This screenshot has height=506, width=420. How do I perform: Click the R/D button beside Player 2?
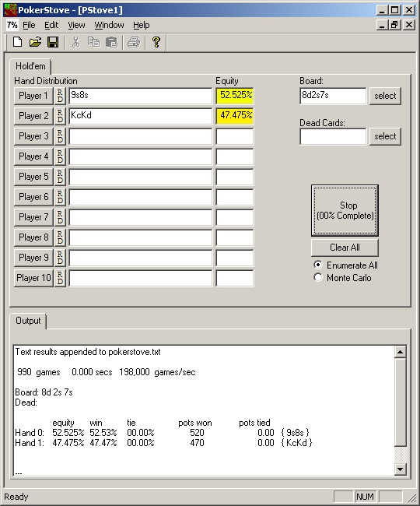pyautogui.click(x=60, y=116)
